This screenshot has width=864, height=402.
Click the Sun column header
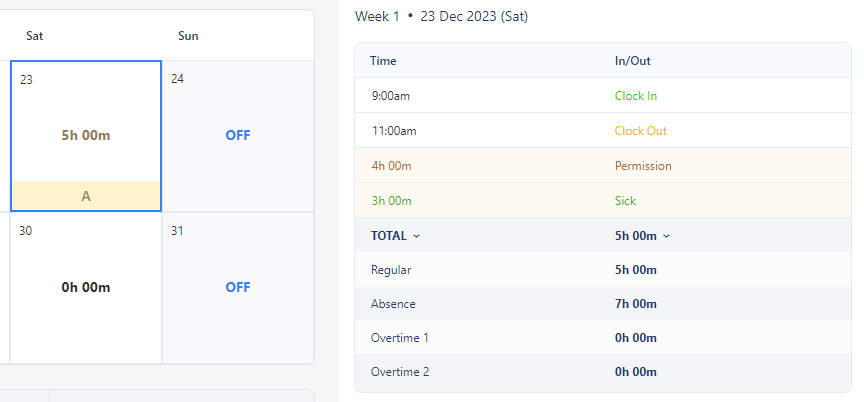tap(188, 36)
